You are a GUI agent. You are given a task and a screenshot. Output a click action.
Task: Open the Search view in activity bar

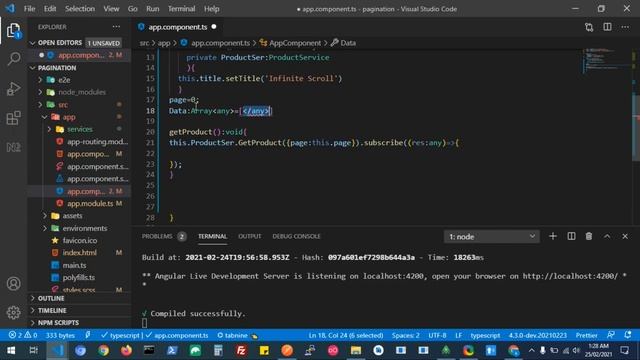13,59
